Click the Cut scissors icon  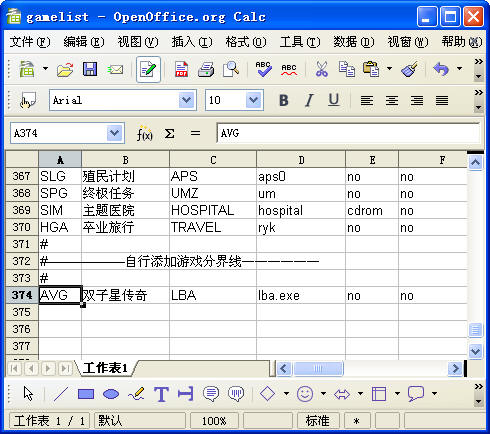click(x=321, y=69)
